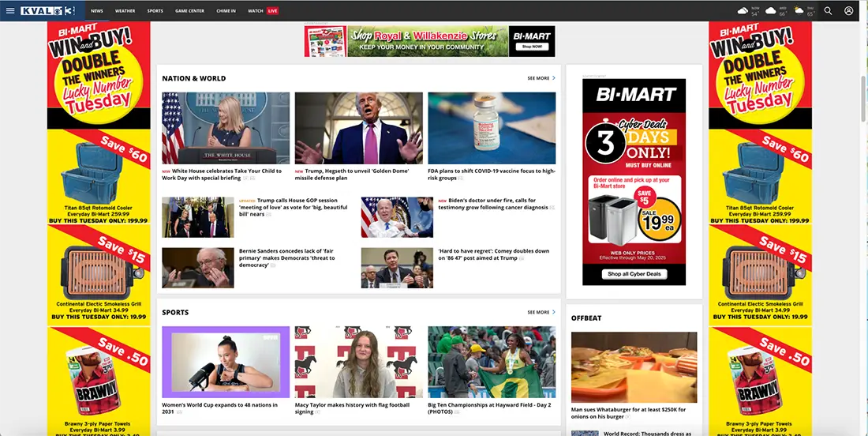Open the News menu item

click(97, 10)
